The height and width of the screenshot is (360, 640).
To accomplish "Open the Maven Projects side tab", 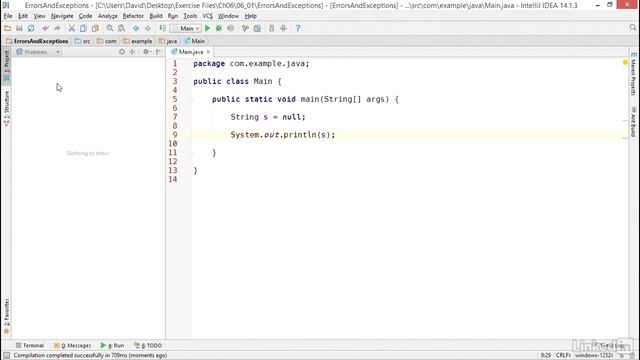I will click(x=633, y=74).
